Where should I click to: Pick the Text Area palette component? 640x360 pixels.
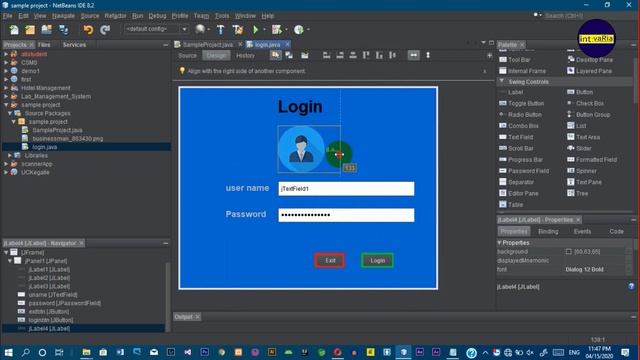pos(583,137)
